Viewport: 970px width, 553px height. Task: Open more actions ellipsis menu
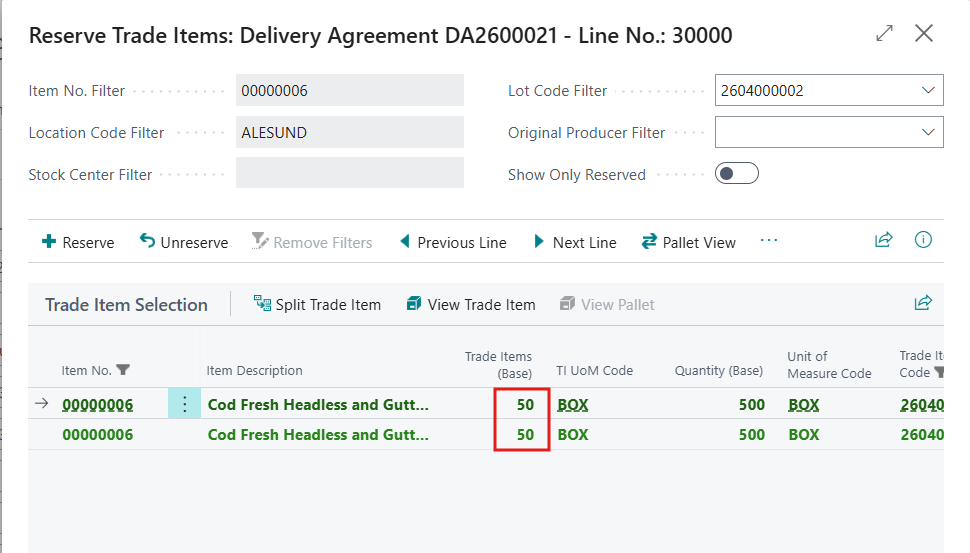point(769,240)
